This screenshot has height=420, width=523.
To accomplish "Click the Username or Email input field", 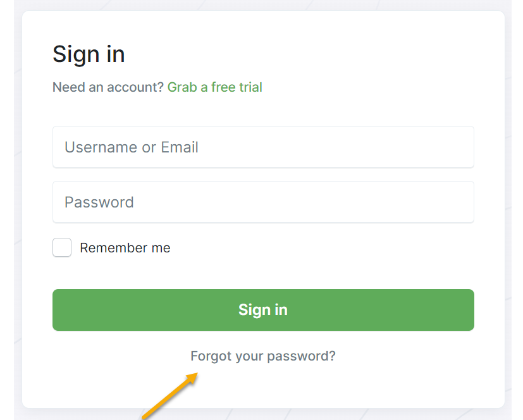I will point(263,147).
